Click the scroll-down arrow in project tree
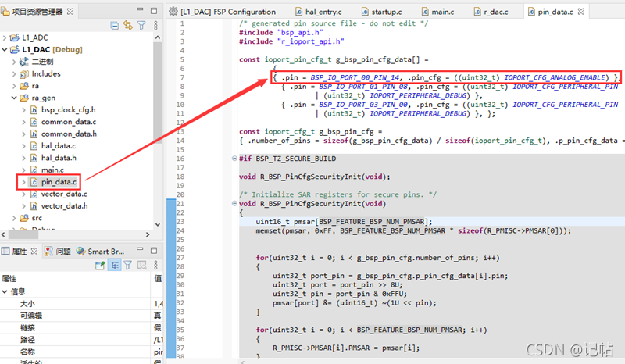625x364 pixels. [158, 224]
